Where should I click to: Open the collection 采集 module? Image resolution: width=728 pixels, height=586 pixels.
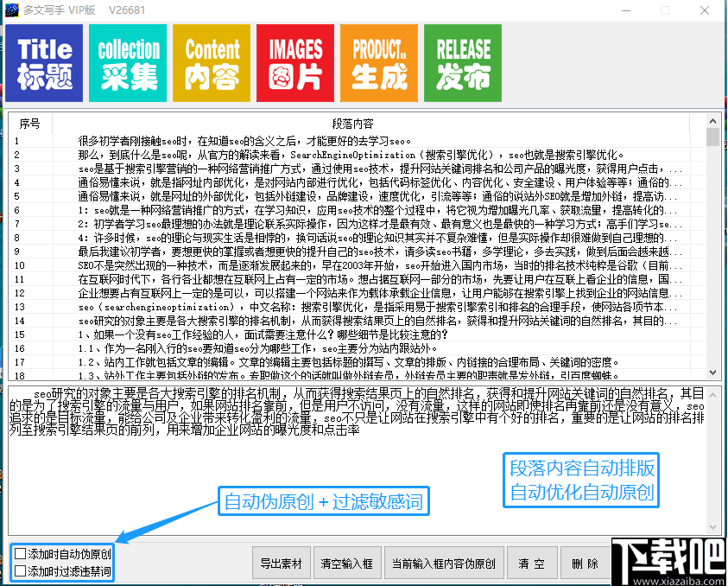point(128,63)
